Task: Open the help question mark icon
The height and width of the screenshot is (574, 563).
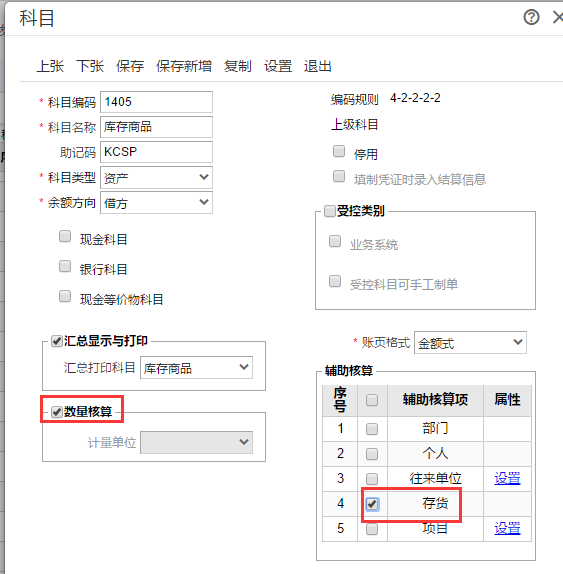Action: pos(531,17)
